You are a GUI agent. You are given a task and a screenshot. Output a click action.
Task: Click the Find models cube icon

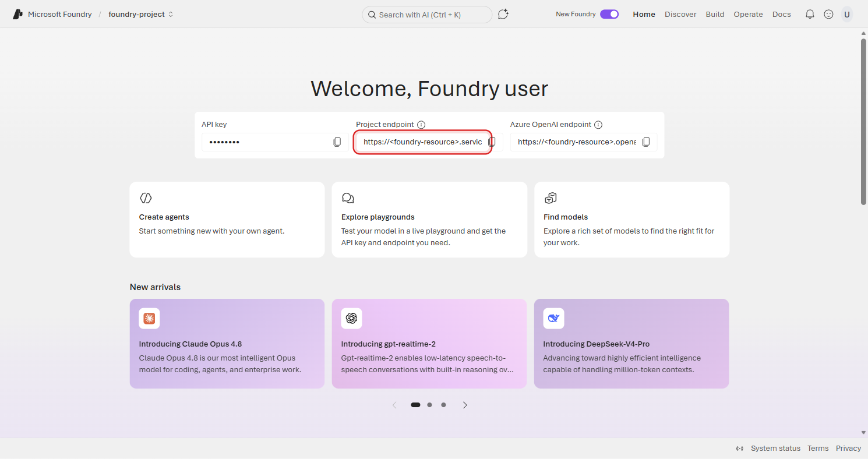(550, 198)
